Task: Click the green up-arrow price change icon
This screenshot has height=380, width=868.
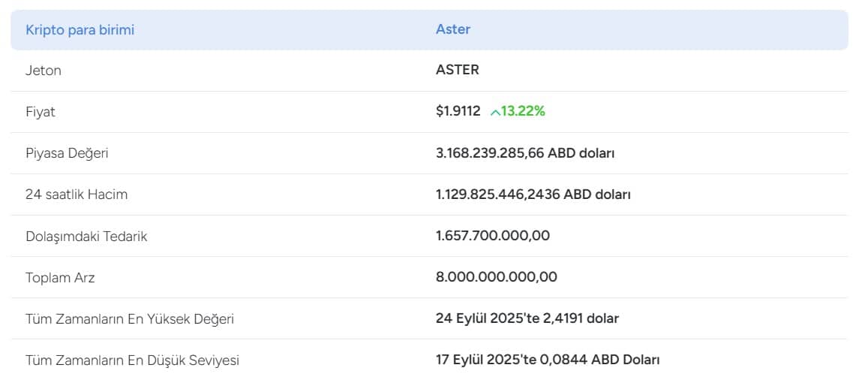Action: (x=495, y=113)
